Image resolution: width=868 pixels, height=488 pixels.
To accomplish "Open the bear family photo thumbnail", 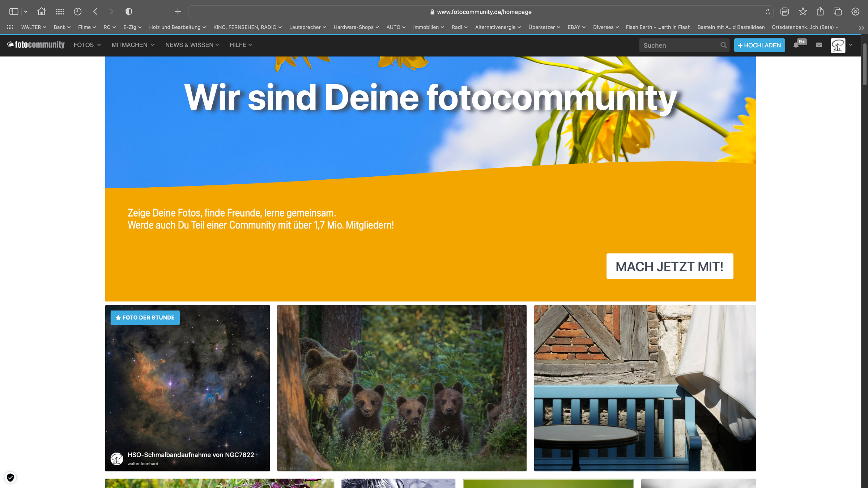I will pyautogui.click(x=401, y=388).
